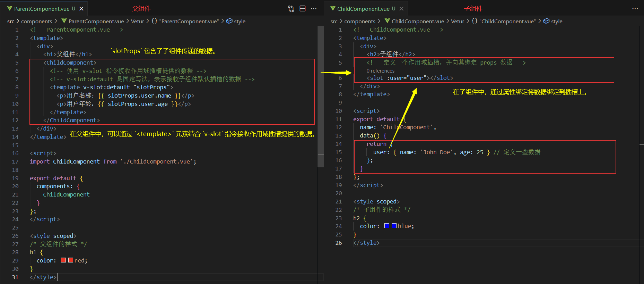Image resolution: width=644 pixels, height=284 pixels.
Task: Close the ChildComponent.vue tab
Action: tap(401, 9)
